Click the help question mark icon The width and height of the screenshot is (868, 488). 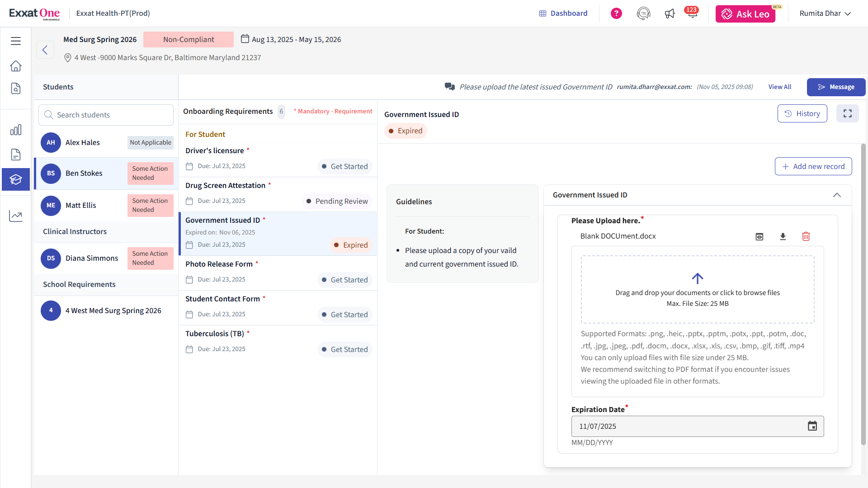tap(616, 14)
